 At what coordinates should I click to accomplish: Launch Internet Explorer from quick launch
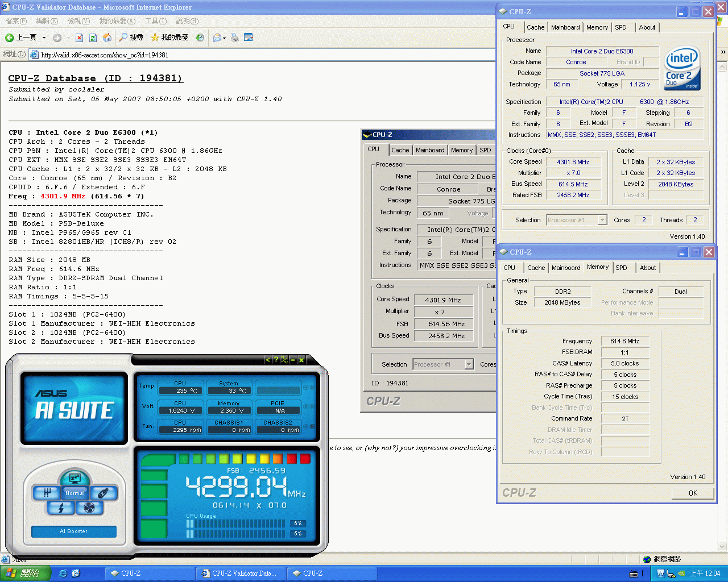pos(63,573)
